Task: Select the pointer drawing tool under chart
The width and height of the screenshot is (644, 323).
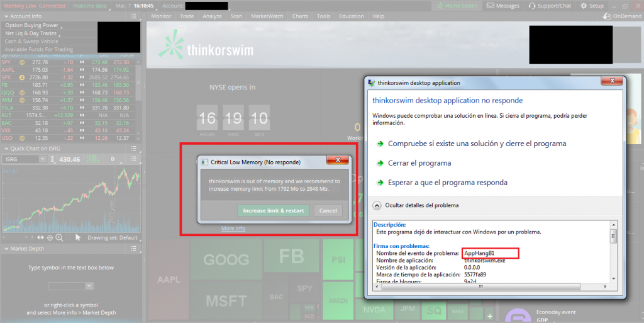Action: click(78, 237)
